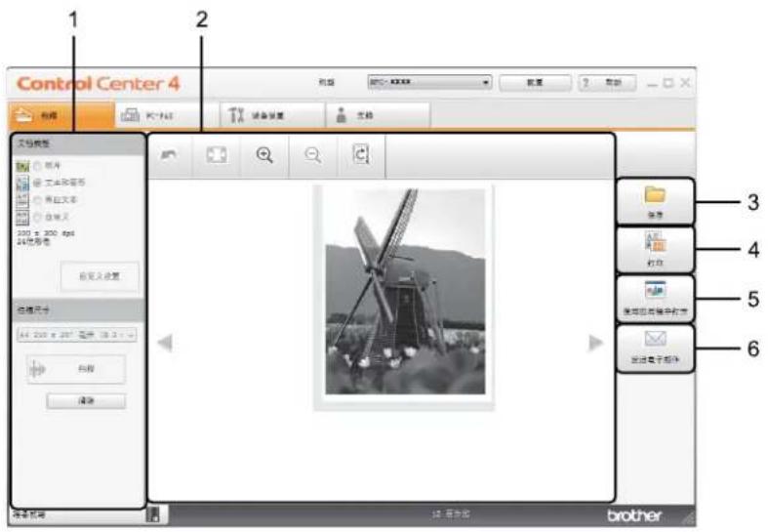
Task: Open scan with an application
Action: [655, 299]
